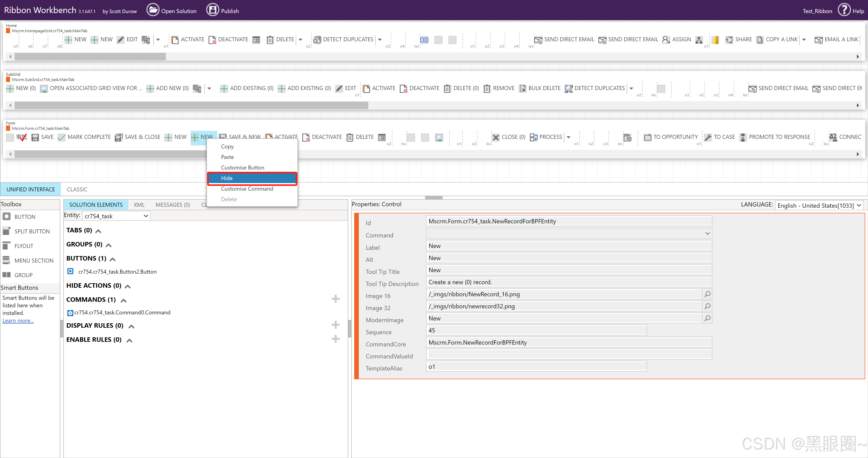Open the Learn more link under Smart Buttons
Screen dimensions: 868x458
point(18,320)
